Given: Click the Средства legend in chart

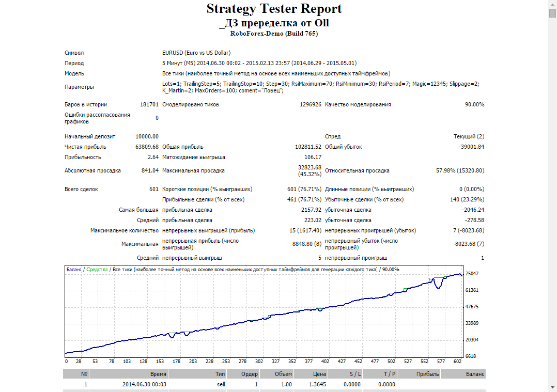Looking at the screenshot, I should 97,270.
